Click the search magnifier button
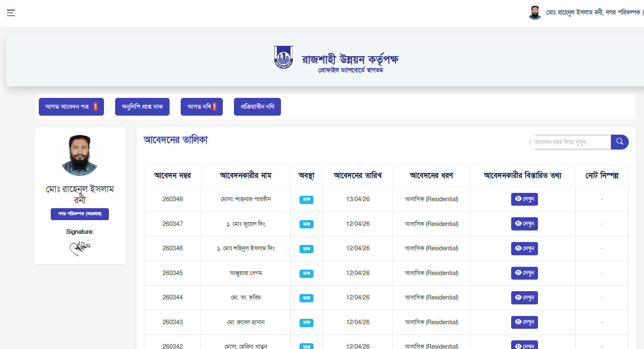644x349 pixels. tap(619, 142)
